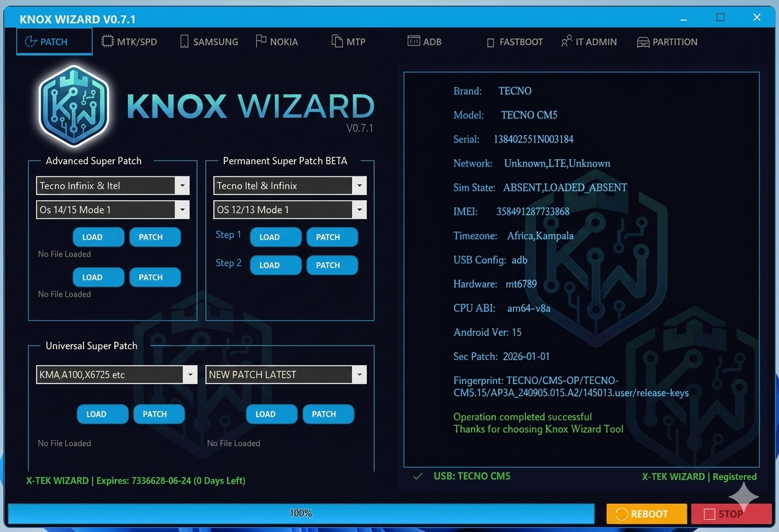Open the FASTBOOT tab

point(515,42)
